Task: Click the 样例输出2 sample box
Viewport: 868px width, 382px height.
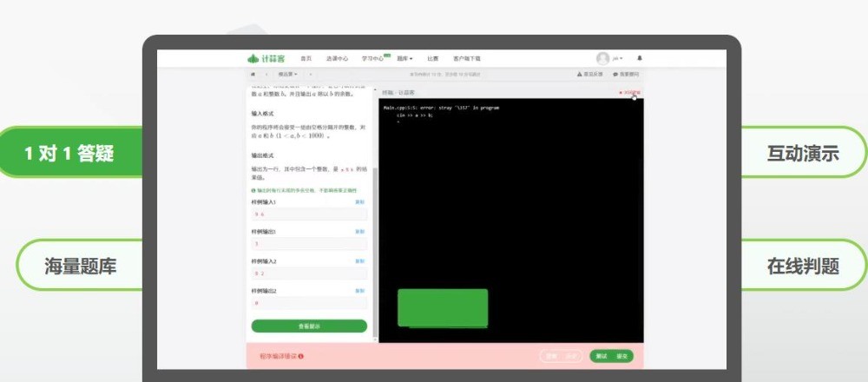Action: (309, 303)
